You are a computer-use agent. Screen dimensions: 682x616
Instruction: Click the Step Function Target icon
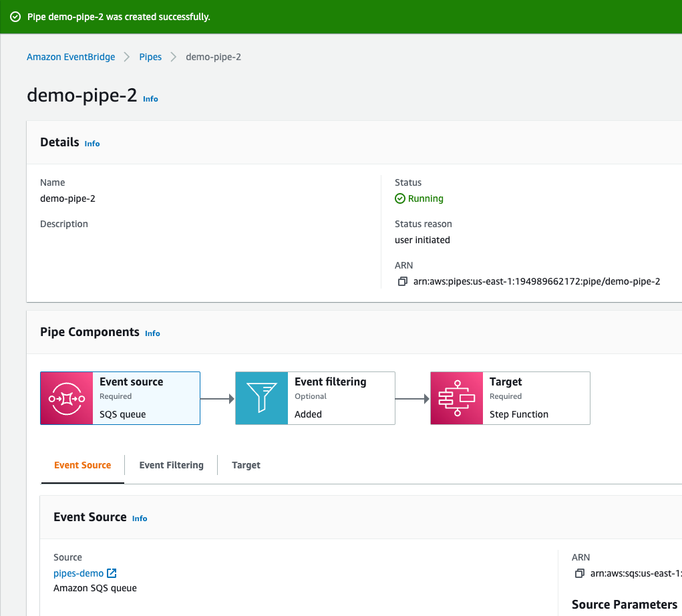click(x=457, y=398)
